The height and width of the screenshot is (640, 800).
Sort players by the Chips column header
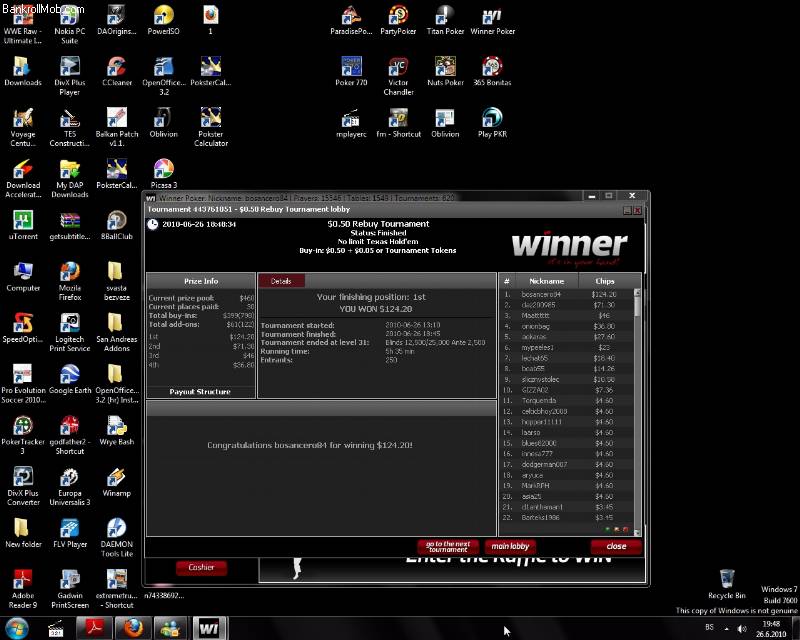[605, 281]
